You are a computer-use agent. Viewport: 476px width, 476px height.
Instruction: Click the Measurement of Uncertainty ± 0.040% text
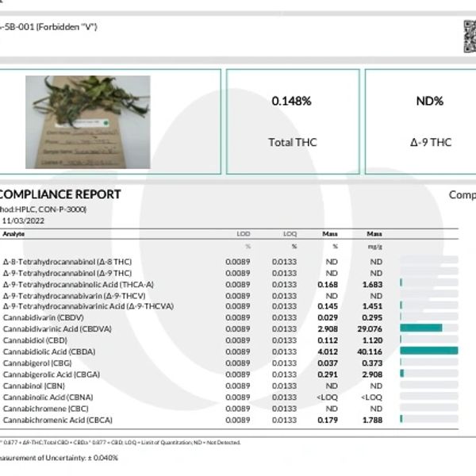(x=59, y=458)
